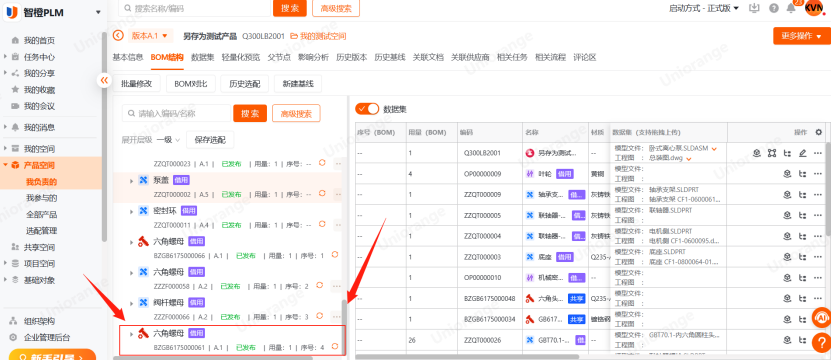This screenshot has width=831, height=360.
Task: Click tree hierarchy icon in ZZQT000003 row
Action: [x=802, y=257]
